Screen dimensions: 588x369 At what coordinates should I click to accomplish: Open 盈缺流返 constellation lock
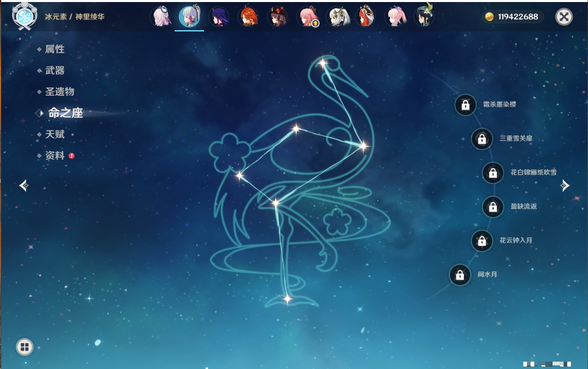point(493,207)
